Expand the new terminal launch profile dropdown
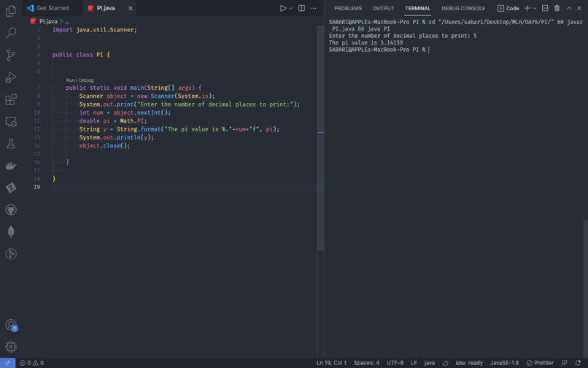Screen dimensions: 588x368 (x=535, y=8)
